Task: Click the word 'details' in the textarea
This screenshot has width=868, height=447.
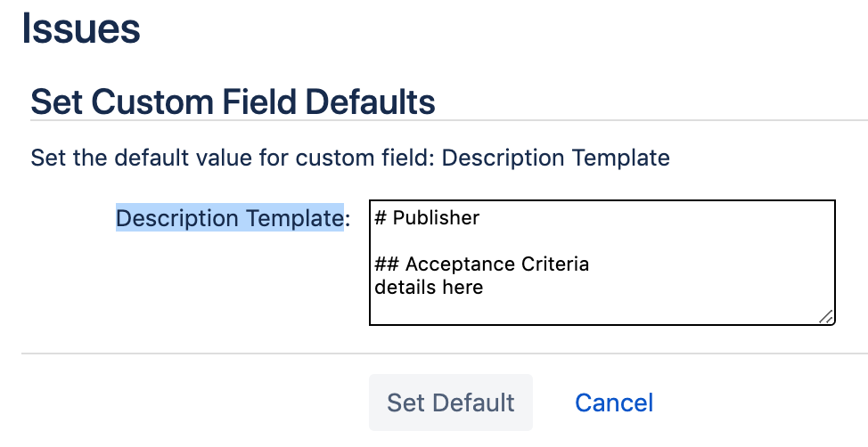Action: pos(405,287)
